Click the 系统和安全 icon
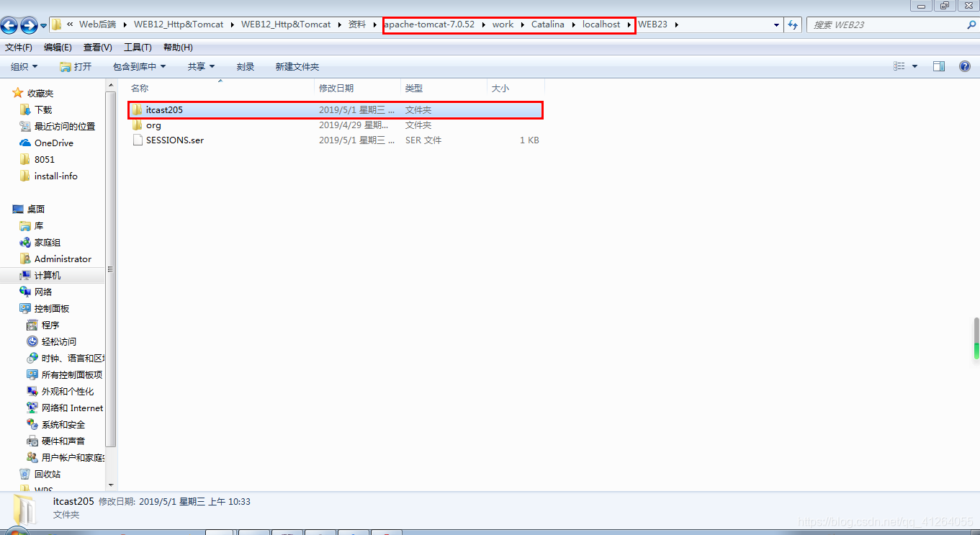Screen dimensions: 980x535 pyautogui.click(x=32, y=424)
